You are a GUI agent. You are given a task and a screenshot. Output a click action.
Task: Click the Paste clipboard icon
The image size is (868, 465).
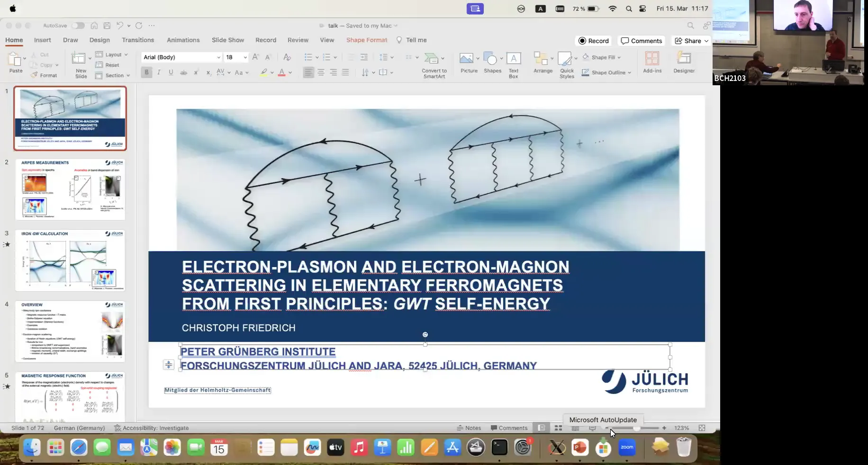15,60
